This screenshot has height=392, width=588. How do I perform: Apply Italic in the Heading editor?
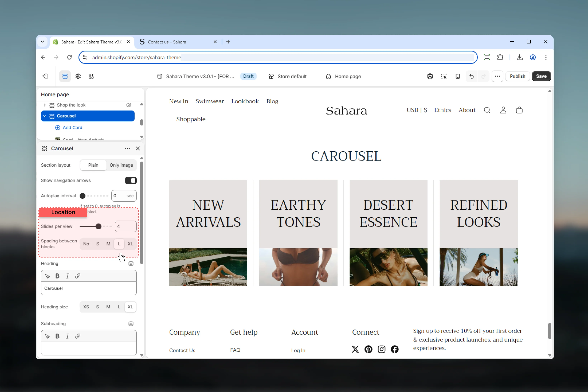(67, 276)
